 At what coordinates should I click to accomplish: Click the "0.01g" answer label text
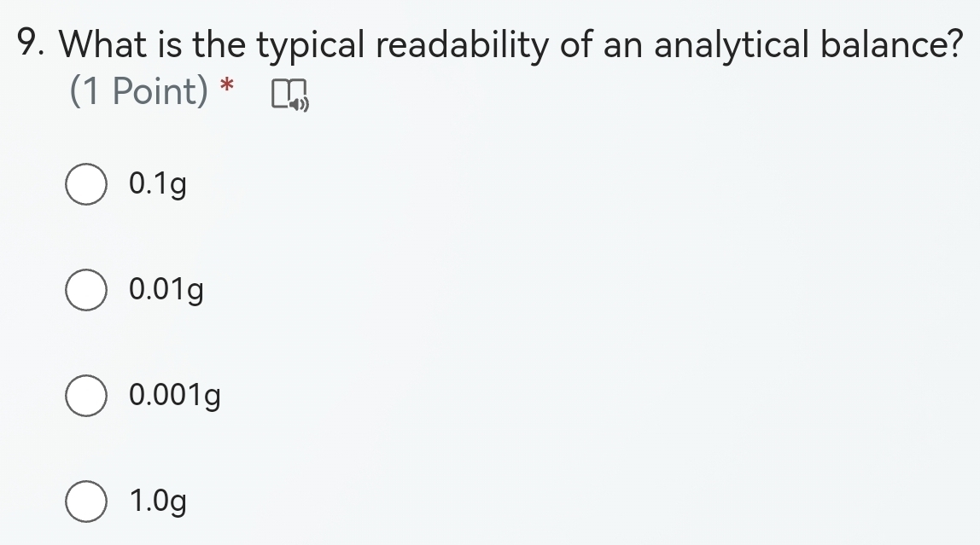point(166,290)
